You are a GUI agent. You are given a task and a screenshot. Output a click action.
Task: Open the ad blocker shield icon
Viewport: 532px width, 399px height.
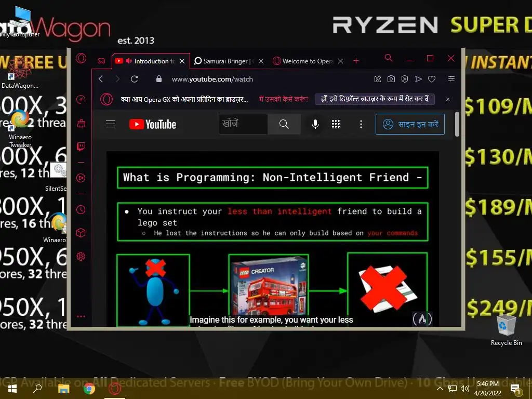404,79
